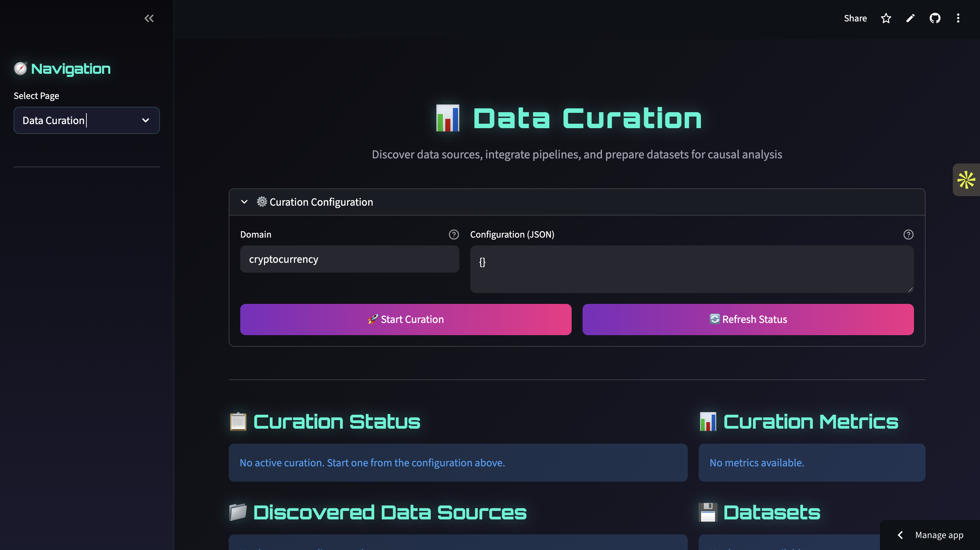Click the Share menu item
This screenshot has height=550, width=980.
point(855,18)
